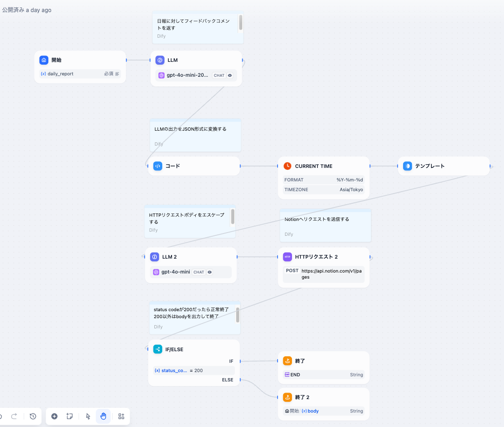Click the ELSE branch output handle
This screenshot has height=427, width=504.
click(240, 380)
